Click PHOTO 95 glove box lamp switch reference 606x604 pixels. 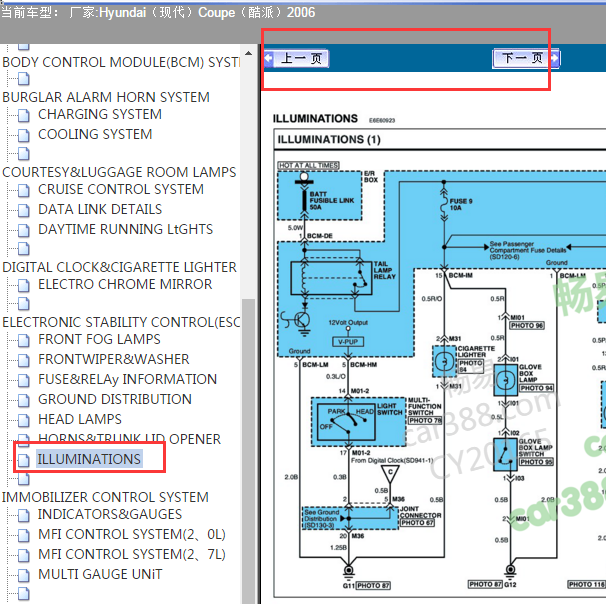pos(536,462)
